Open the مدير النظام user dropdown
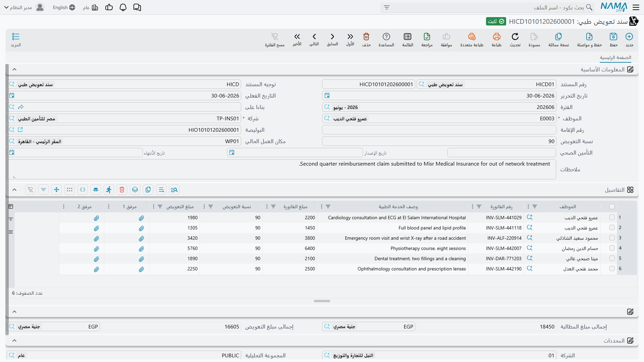The width and height of the screenshot is (644, 362). (x=24, y=7)
